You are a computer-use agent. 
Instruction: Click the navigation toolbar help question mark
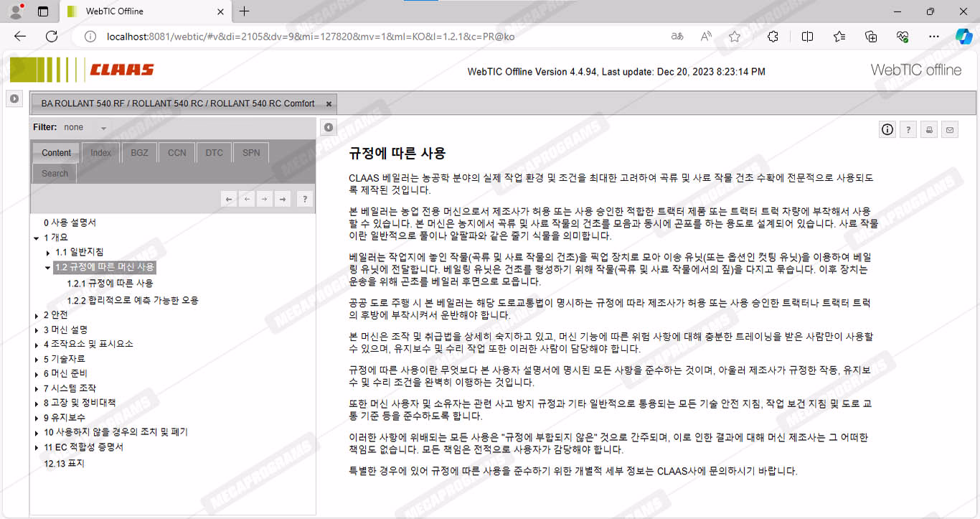(x=304, y=199)
